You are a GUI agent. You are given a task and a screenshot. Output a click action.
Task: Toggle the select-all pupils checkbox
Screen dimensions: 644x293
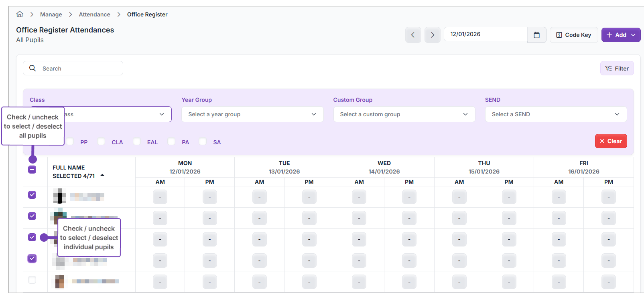[x=32, y=170]
